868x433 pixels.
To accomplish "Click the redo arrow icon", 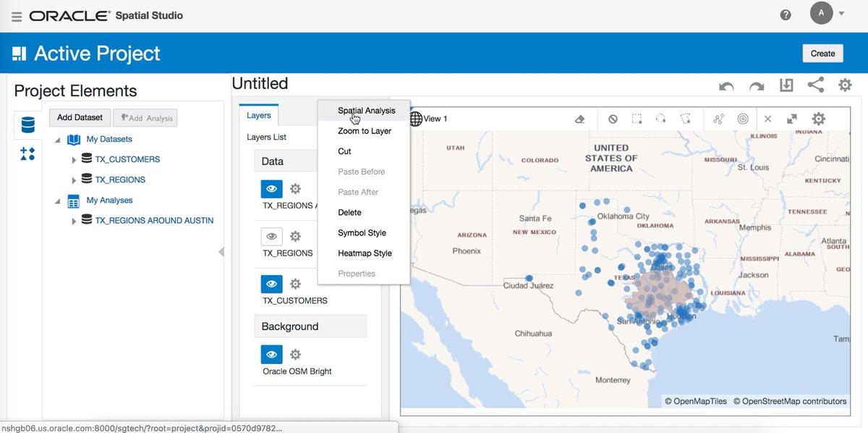I will pos(757,86).
